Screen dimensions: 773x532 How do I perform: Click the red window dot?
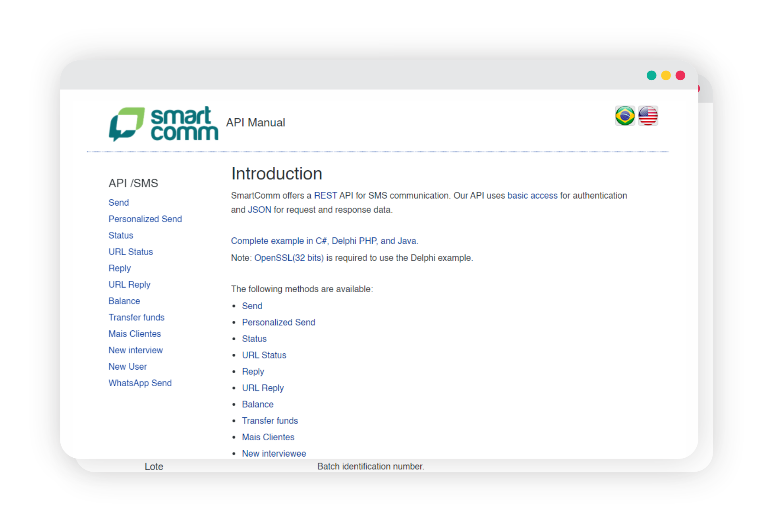pyautogui.click(x=680, y=75)
